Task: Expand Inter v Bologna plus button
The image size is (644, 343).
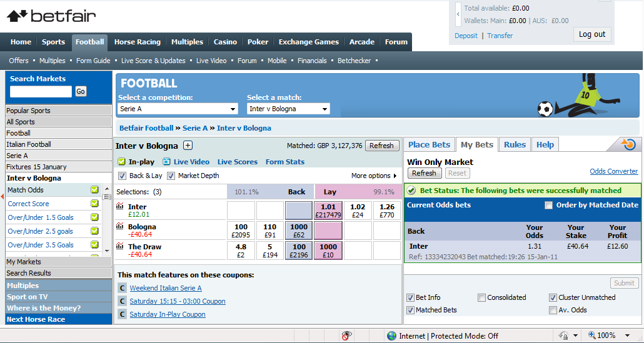Action: (x=188, y=145)
